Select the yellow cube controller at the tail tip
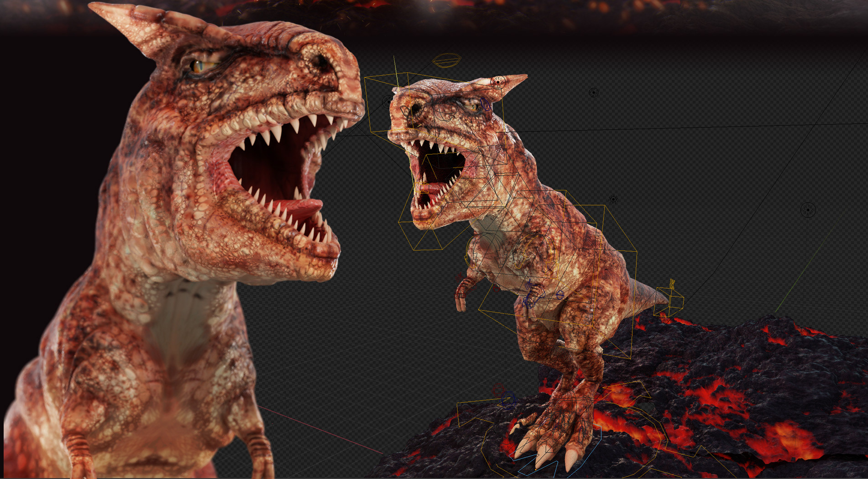Image resolution: width=868 pixels, height=479 pixels. (669, 302)
